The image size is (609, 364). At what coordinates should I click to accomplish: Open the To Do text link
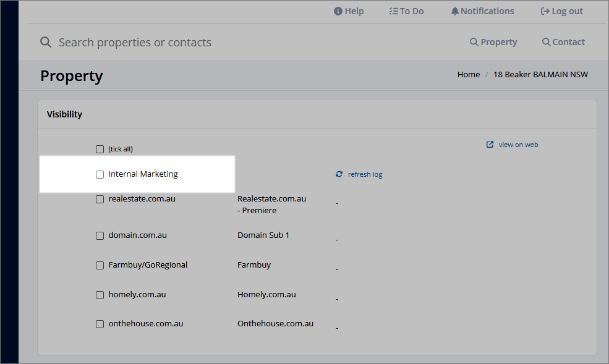click(x=412, y=11)
